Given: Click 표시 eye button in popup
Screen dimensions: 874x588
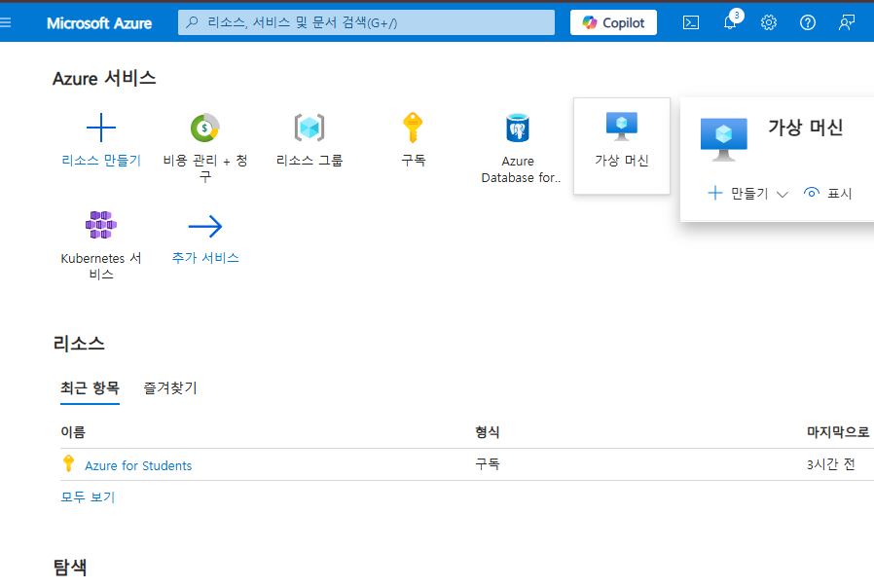Looking at the screenshot, I should pyautogui.click(x=827, y=194).
